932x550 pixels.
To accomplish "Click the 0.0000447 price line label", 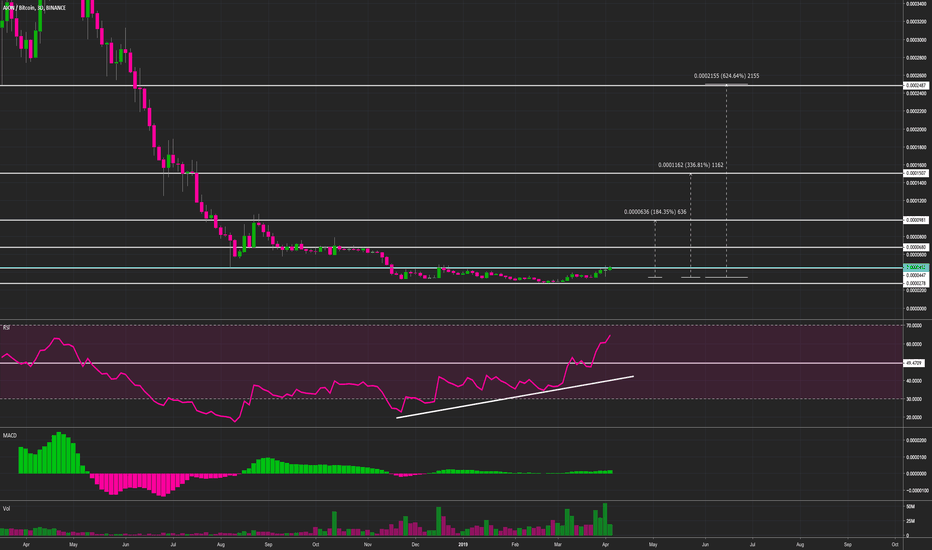I will click(915, 275).
